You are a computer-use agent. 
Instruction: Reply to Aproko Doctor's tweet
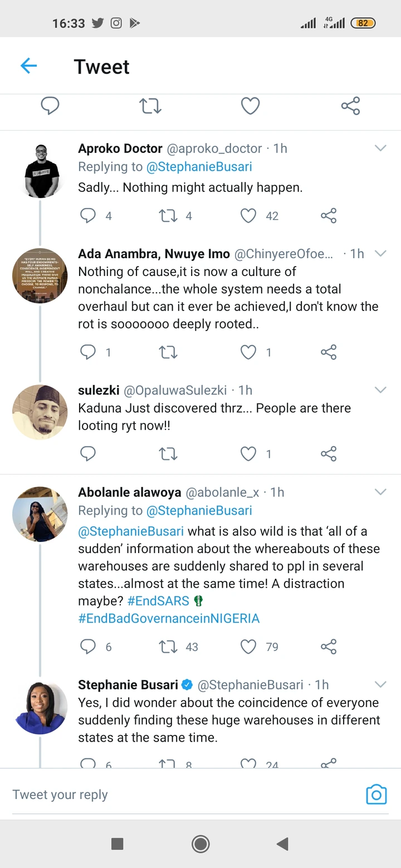88,216
